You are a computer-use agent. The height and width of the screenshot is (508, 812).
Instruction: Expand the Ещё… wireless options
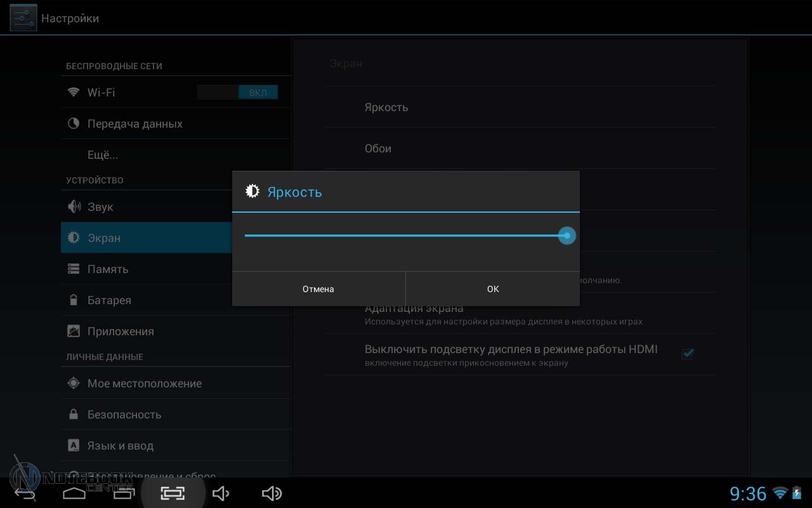point(103,155)
